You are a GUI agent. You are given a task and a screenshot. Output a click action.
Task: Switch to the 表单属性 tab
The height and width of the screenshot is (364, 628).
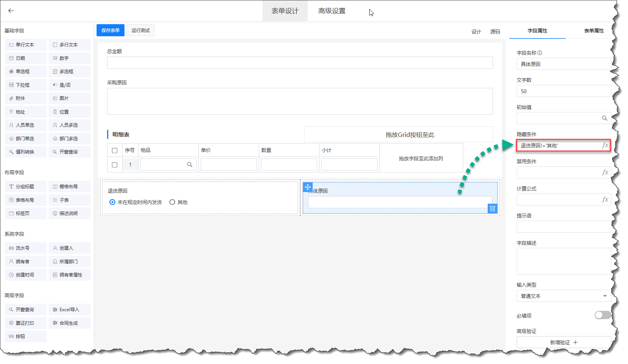tap(594, 31)
